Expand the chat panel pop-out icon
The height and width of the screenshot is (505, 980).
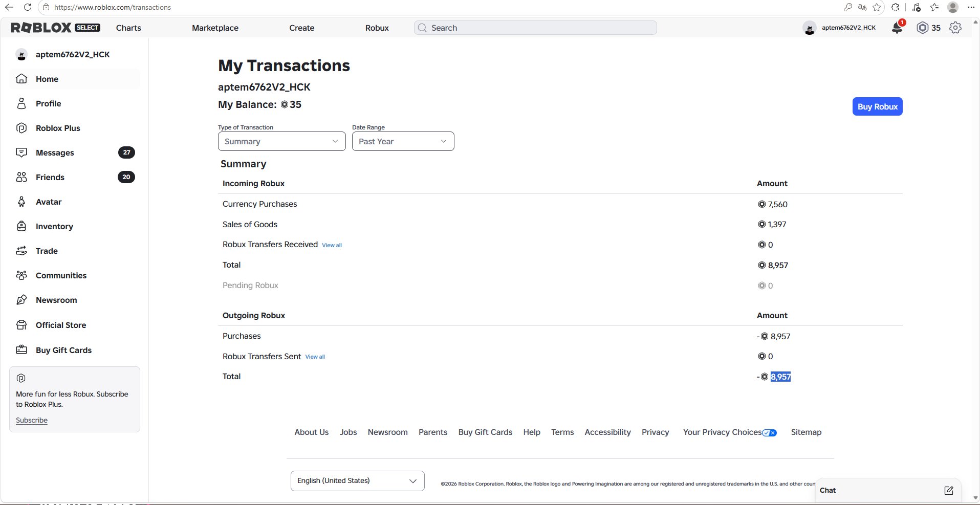click(x=949, y=490)
